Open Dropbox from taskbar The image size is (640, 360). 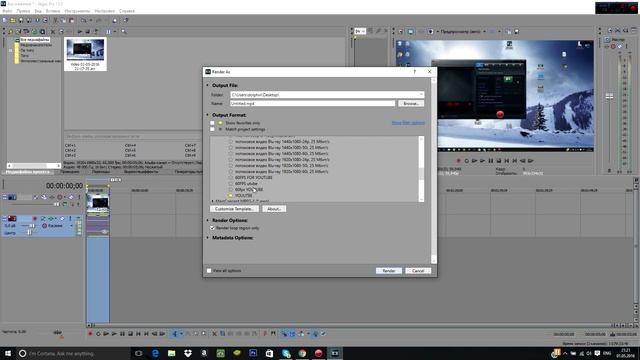188,353
